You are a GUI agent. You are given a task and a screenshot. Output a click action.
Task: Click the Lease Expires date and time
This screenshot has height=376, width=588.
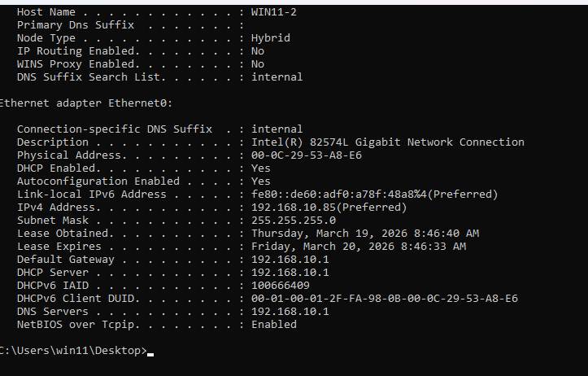click(358, 247)
